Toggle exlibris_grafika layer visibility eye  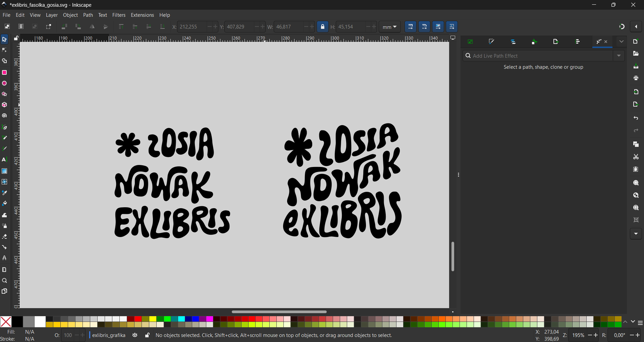(135, 335)
